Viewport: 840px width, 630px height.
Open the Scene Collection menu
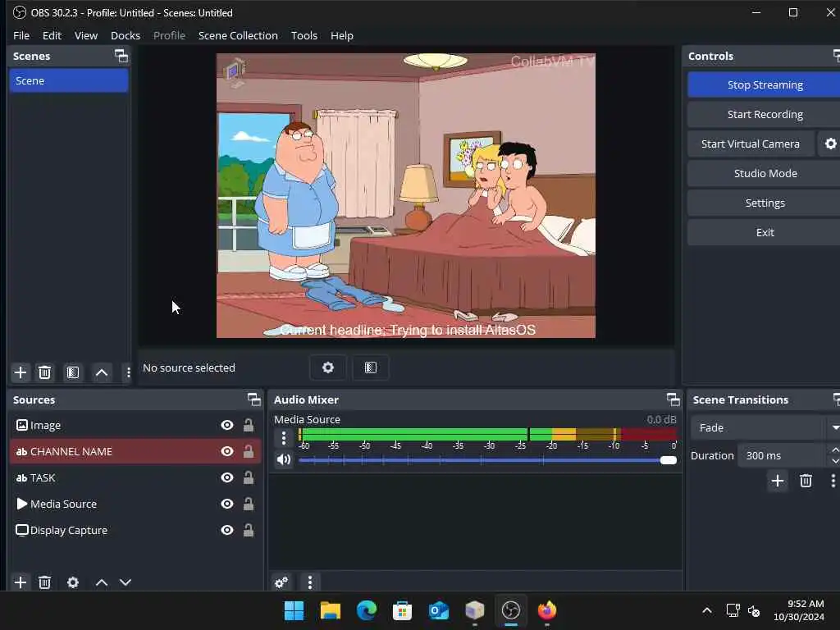[x=238, y=35]
